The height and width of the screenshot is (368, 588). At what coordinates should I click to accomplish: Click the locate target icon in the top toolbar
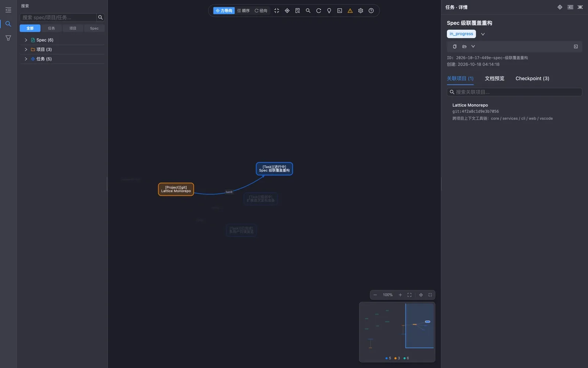pyautogui.click(x=287, y=11)
